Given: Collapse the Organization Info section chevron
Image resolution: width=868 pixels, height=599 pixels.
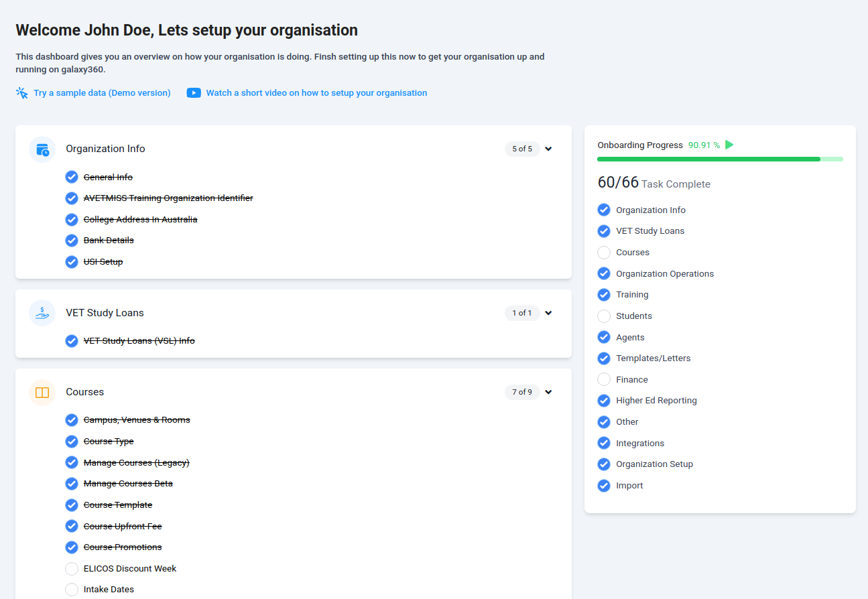Looking at the screenshot, I should tap(548, 149).
